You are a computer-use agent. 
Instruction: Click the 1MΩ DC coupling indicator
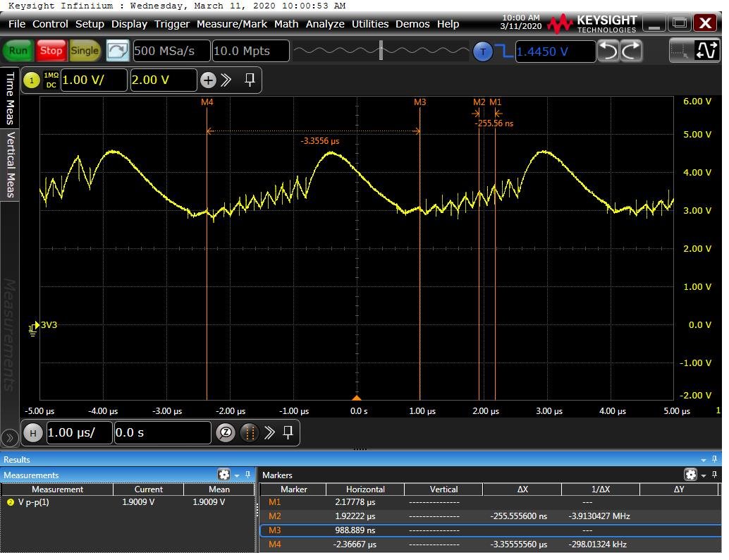pos(51,80)
